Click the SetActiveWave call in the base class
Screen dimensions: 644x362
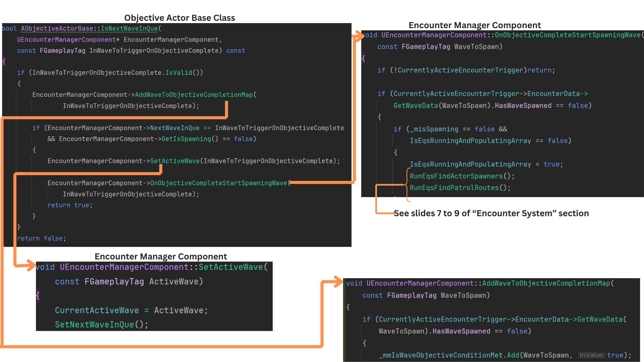pos(174,161)
